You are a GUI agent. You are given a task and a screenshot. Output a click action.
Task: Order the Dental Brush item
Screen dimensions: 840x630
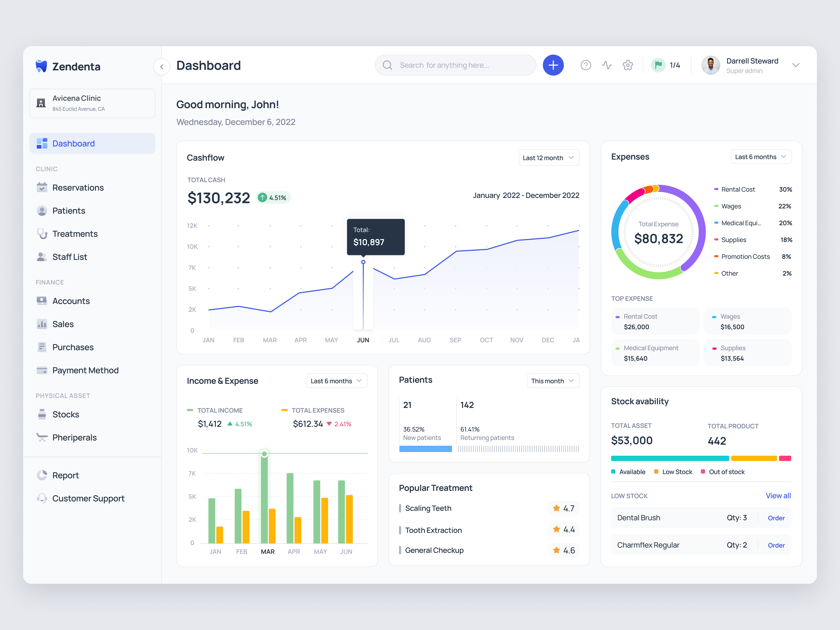point(776,518)
